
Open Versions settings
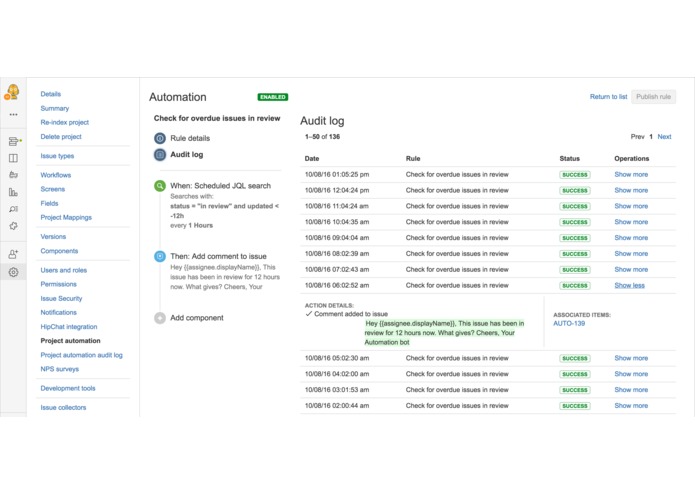point(53,237)
